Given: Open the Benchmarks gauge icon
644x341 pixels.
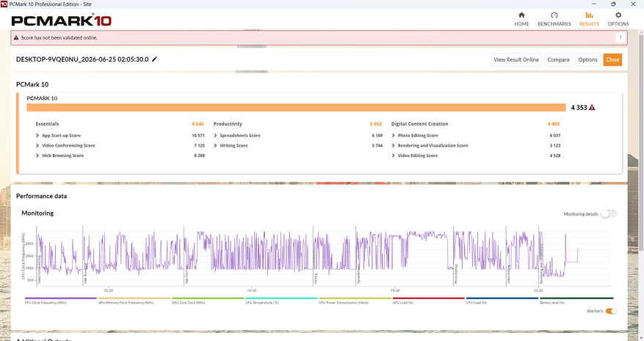Looking at the screenshot, I should point(554,15).
